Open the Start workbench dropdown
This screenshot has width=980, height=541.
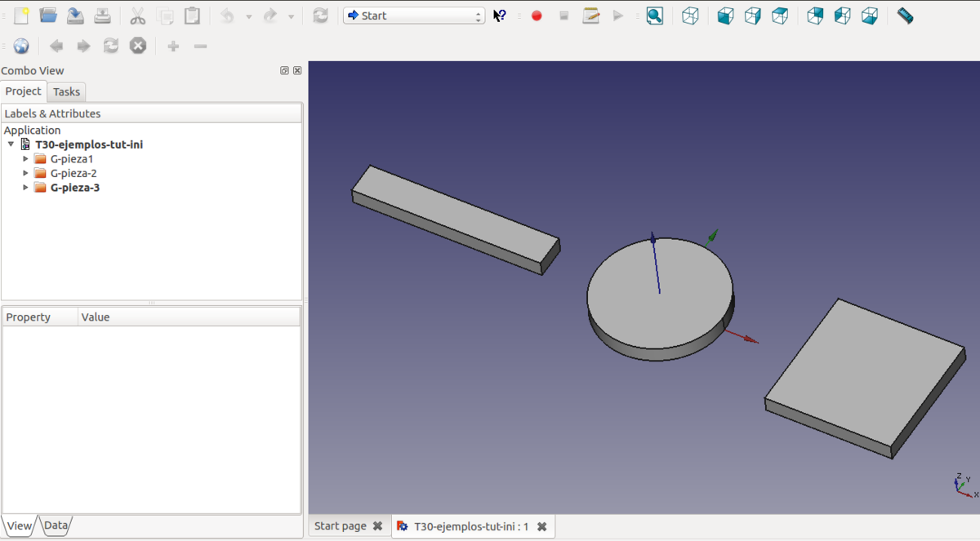pos(414,16)
